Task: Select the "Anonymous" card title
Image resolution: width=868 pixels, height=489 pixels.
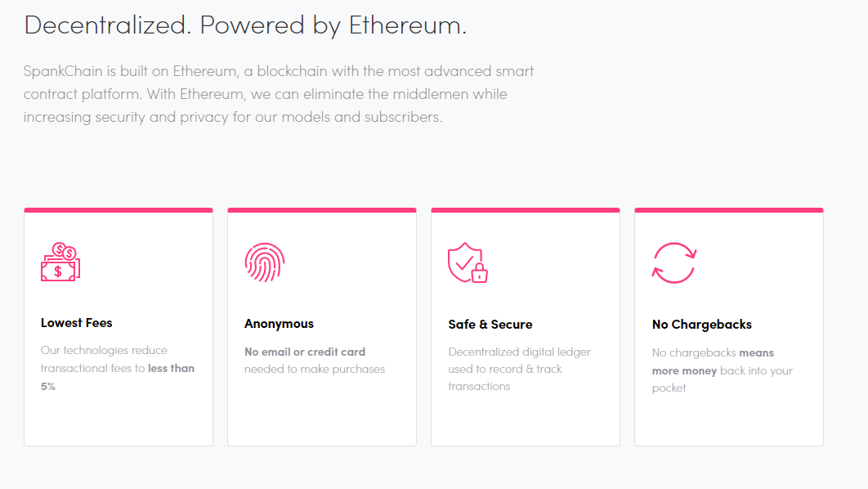Action: [x=279, y=324]
